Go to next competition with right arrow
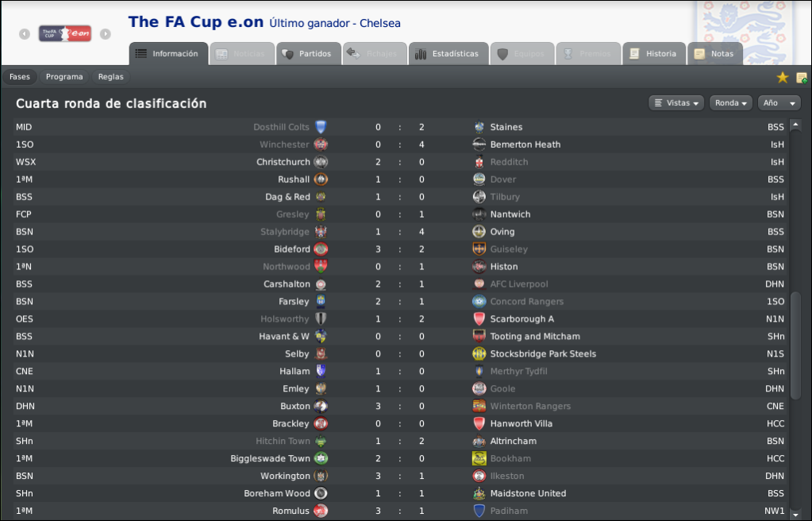 click(x=105, y=33)
